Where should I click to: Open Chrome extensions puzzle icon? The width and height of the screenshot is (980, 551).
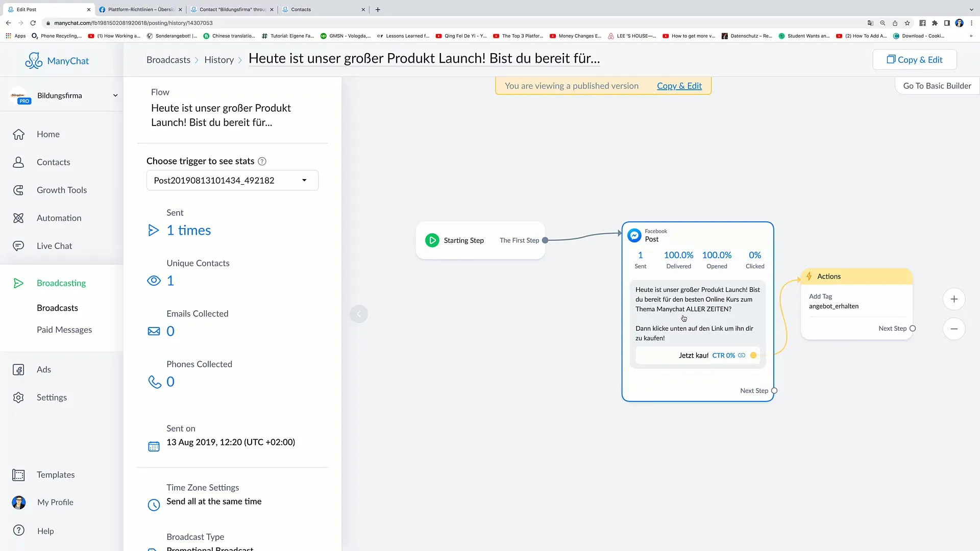pyautogui.click(x=935, y=23)
